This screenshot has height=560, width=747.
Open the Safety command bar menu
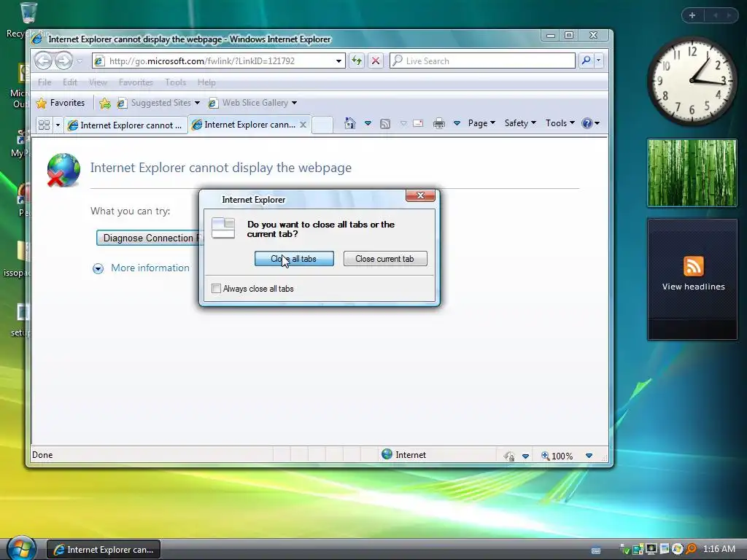519,123
